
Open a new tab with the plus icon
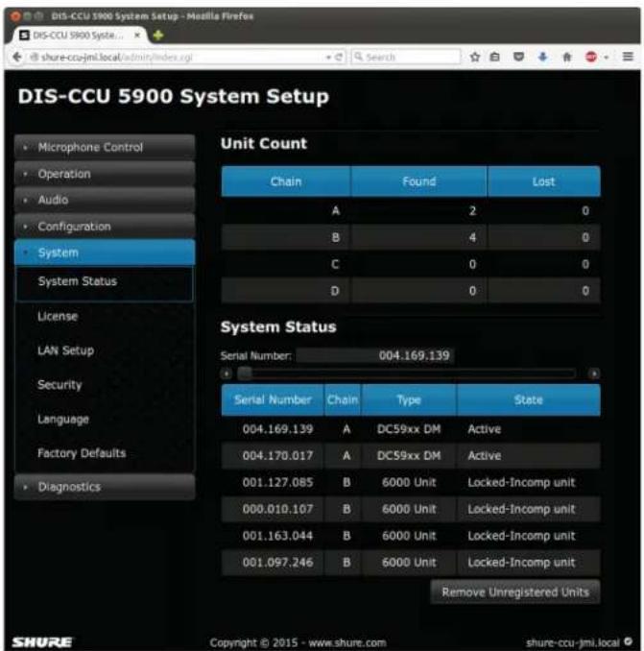158,36
